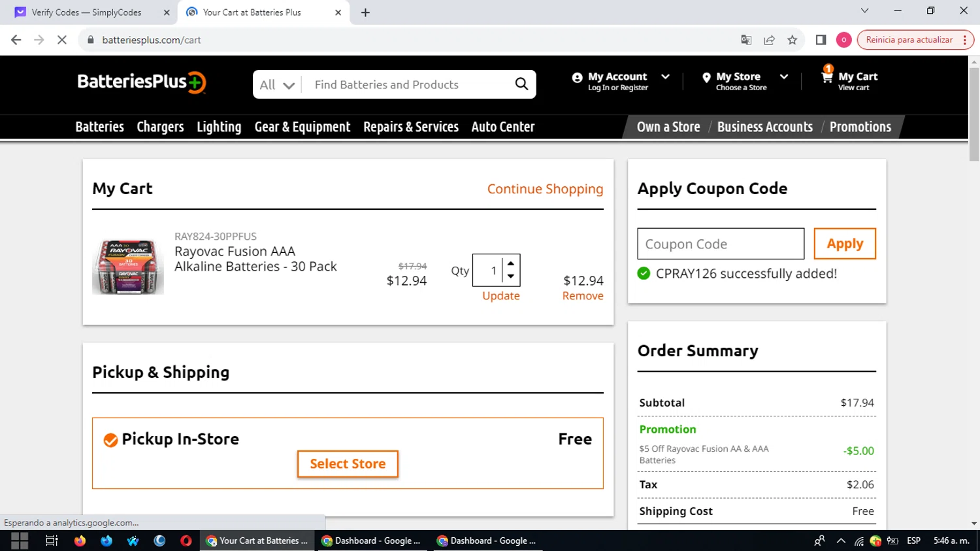Click the browser address bar URL
The image size is (980, 551).
[152, 40]
